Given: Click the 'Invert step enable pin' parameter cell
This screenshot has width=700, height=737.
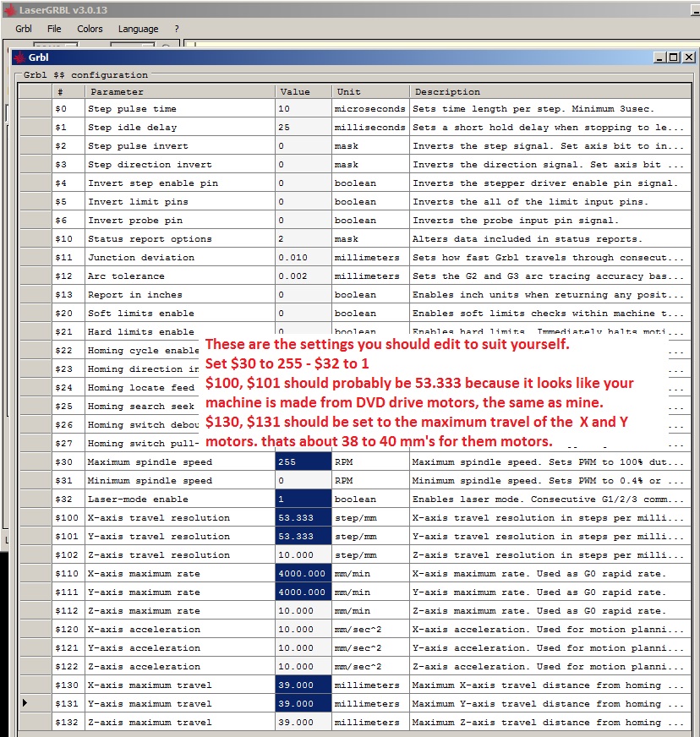Looking at the screenshot, I should [x=180, y=183].
